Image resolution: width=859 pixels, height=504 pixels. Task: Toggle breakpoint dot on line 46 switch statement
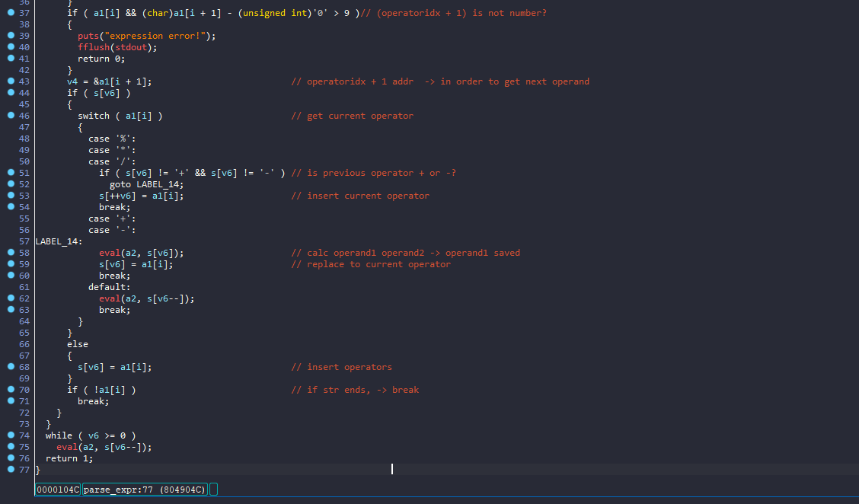[11, 115]
